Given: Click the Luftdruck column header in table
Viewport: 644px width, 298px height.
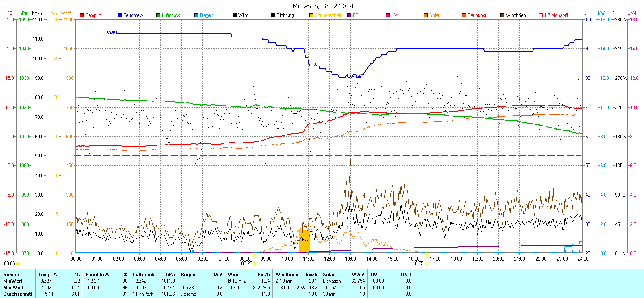Looking at the screenshot, I should (x=144, y=275).
